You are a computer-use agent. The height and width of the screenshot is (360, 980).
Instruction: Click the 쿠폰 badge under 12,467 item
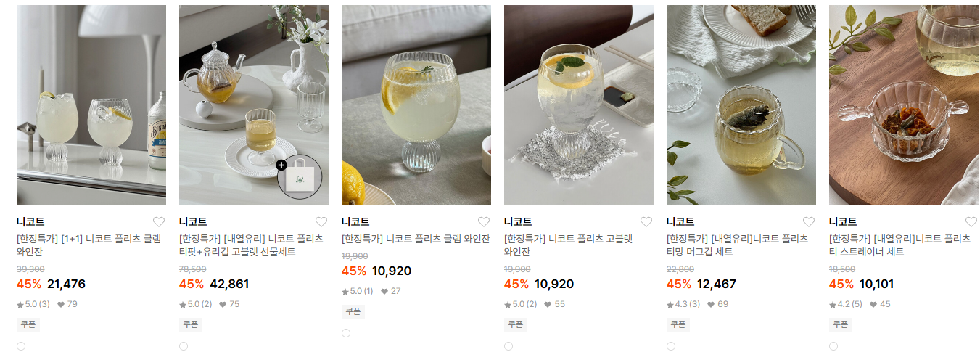tap(678, 324)
